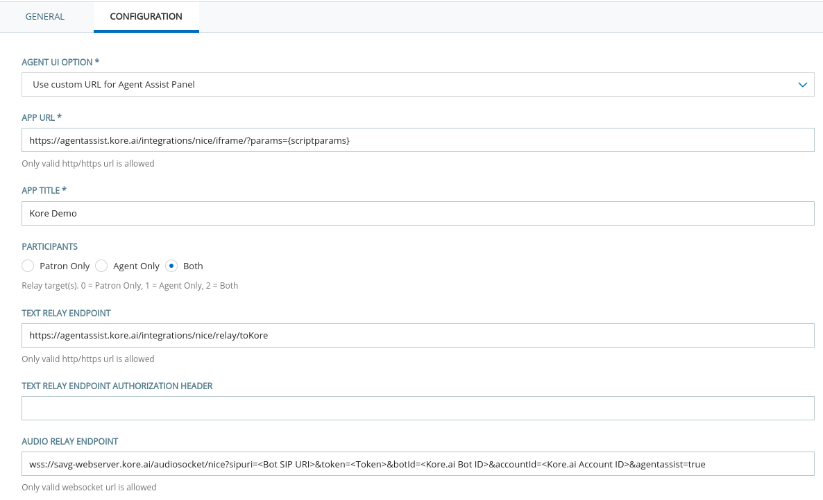The height and width of the screenshot is (500, 823).
Task: Switch to the General tab
Action: pos(46,17)
